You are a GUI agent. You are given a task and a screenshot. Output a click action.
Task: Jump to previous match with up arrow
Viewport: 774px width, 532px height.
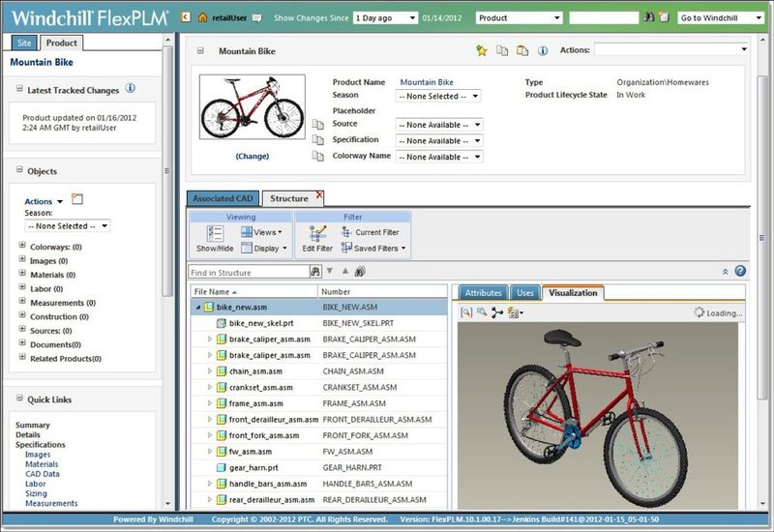click(x=345, y=271)
